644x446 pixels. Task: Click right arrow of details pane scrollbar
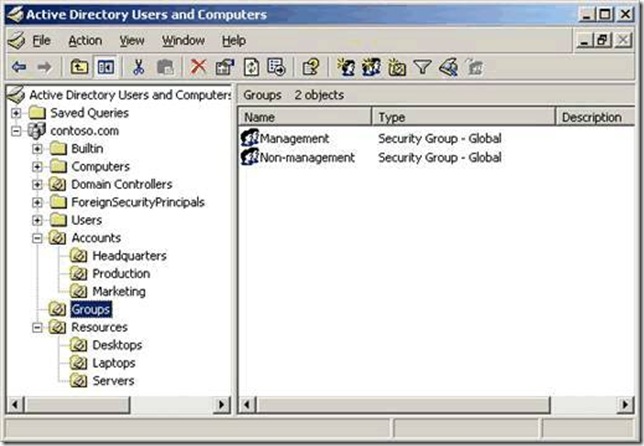626,405
